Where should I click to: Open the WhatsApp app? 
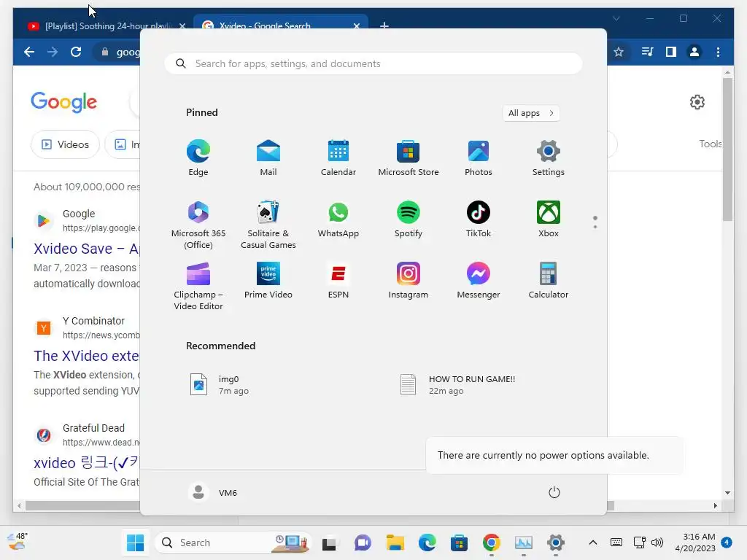[x=338, y=219]
